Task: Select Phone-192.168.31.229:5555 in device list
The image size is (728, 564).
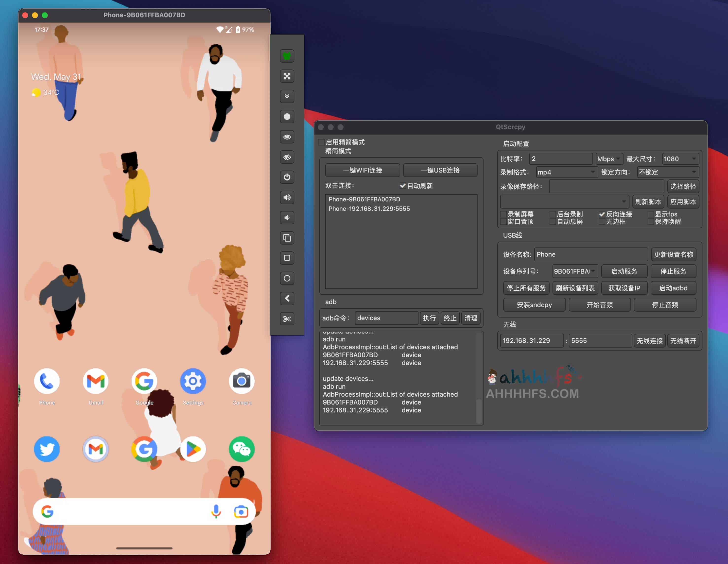Action: coord(369,208)
